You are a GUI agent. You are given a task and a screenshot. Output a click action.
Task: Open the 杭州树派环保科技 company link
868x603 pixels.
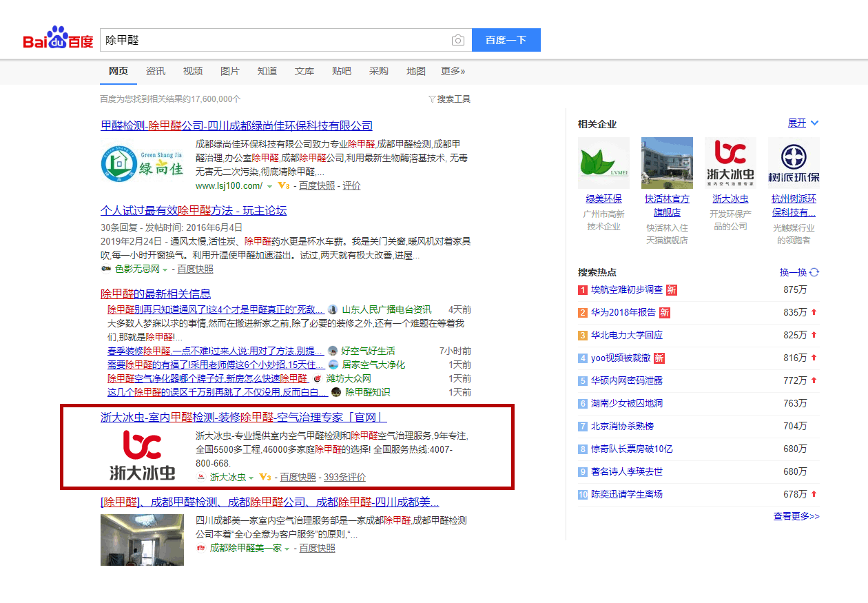click(794, 205)
